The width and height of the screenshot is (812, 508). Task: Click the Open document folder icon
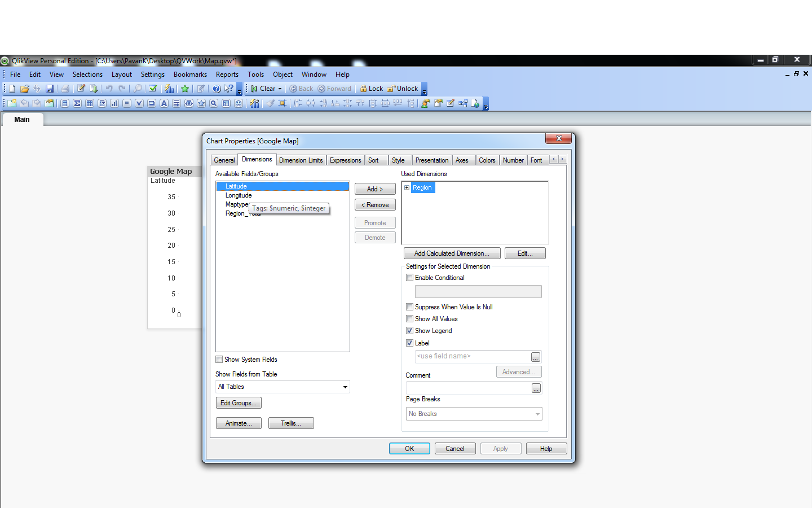24,89
